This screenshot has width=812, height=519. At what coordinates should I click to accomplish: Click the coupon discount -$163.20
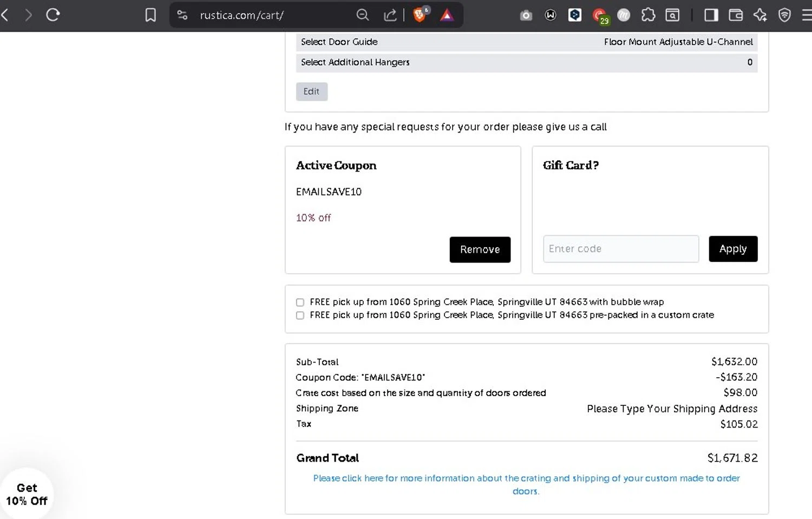point(736,377)
